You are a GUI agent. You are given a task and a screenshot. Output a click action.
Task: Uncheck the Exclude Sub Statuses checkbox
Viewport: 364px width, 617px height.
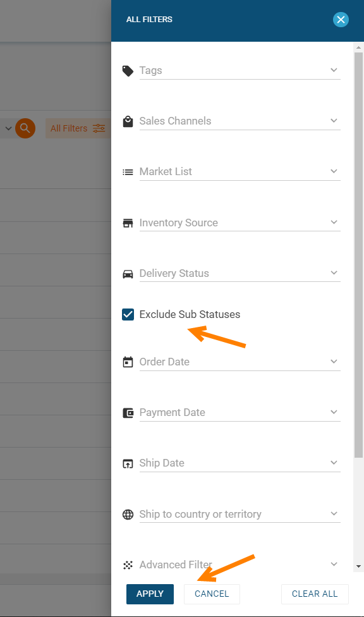(x=128, y=314)
